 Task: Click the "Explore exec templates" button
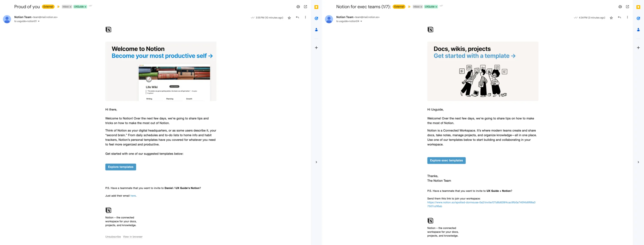(447, 161)
